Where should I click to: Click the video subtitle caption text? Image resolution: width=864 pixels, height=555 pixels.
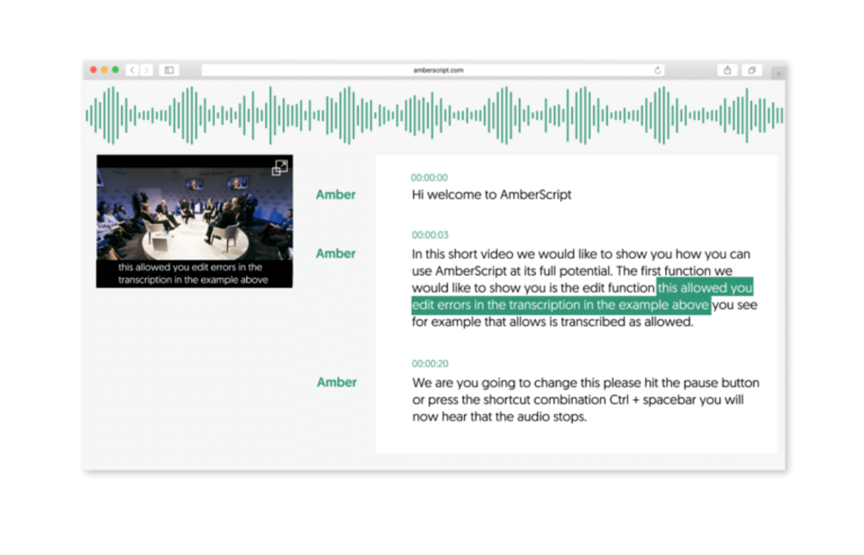tap(193, 273)
